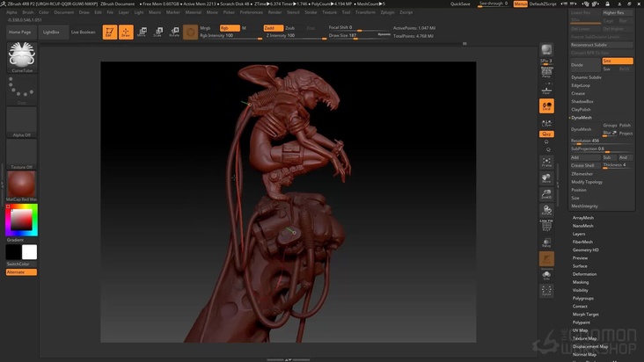
Task: Select the Move transform tool
Action: tap(143, 32)
